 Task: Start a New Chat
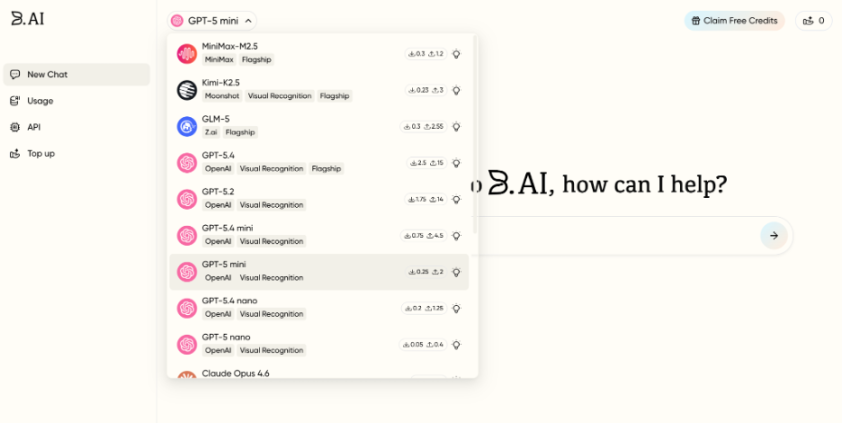[x=47, y=74]
